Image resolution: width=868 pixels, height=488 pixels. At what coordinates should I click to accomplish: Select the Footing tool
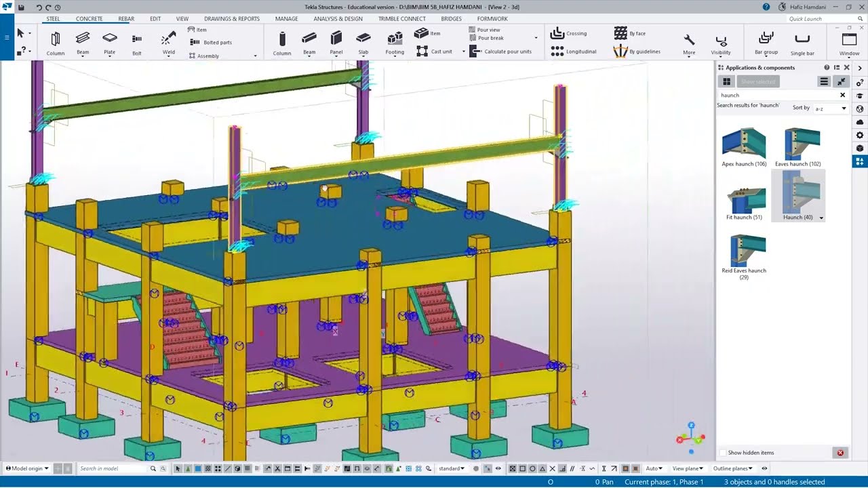(395, 43)
